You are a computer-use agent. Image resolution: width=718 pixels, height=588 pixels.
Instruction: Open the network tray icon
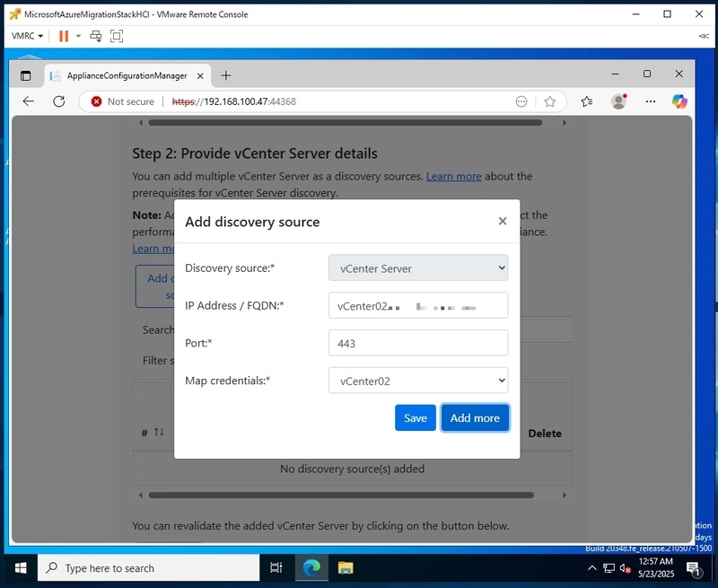(609, 568)
